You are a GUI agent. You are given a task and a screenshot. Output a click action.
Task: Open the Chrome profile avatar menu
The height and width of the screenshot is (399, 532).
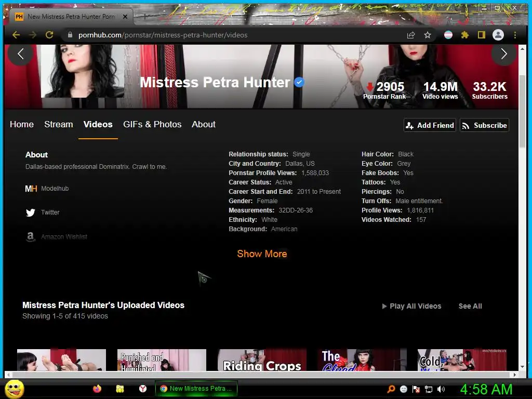pos(498,35)
